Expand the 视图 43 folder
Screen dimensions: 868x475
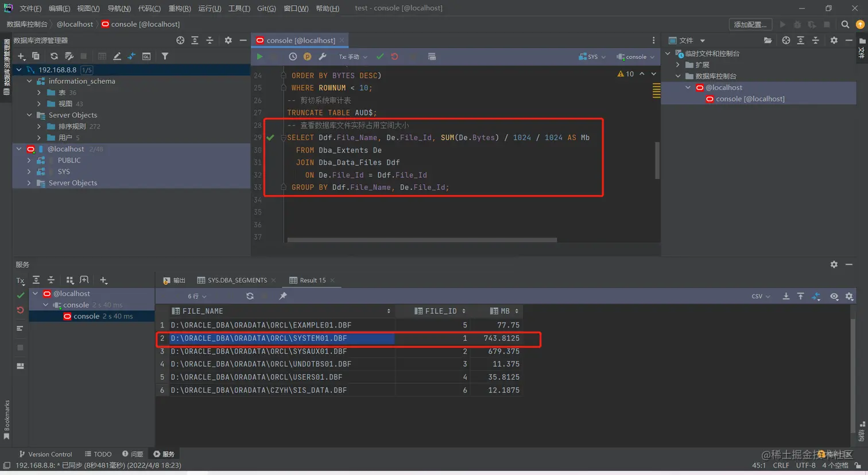coord(39,104)
